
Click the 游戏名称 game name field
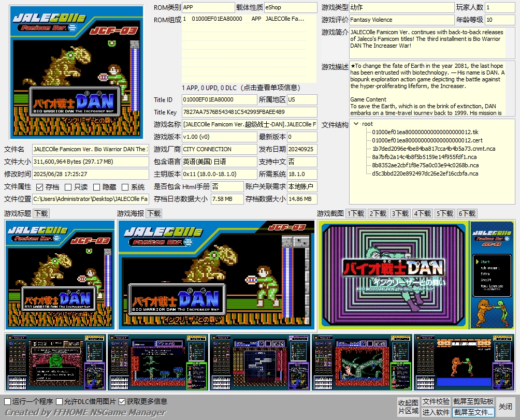point(250,124)
